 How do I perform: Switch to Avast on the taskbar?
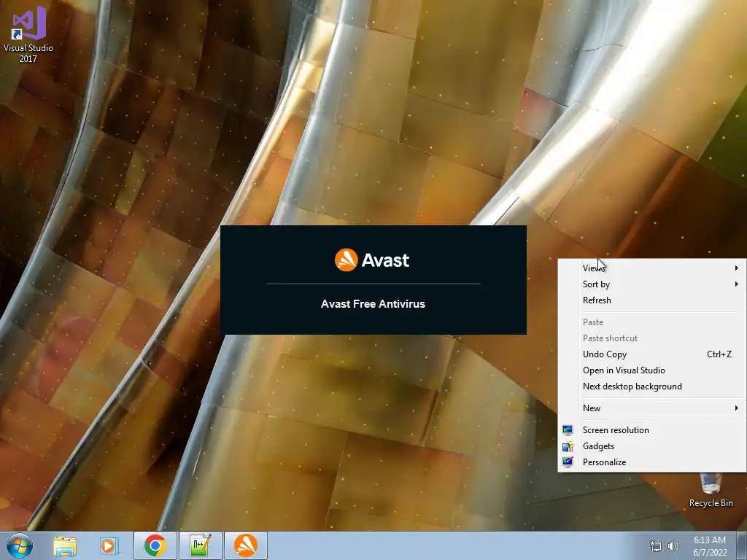pyautogui.click(x=245, y=545)
